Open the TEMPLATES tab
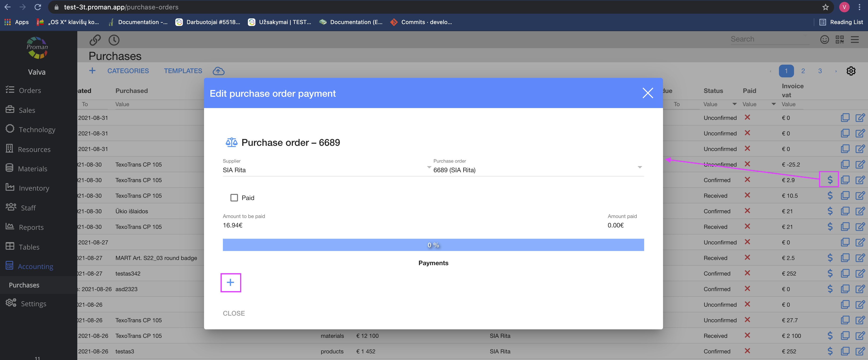Image resolution: width=868 pixels, height=360 pixels. 183,71
